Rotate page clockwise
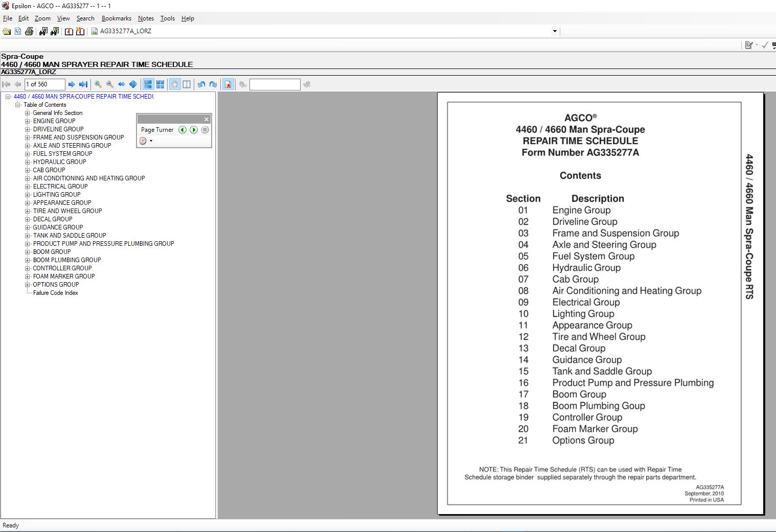 coord(213,84)
